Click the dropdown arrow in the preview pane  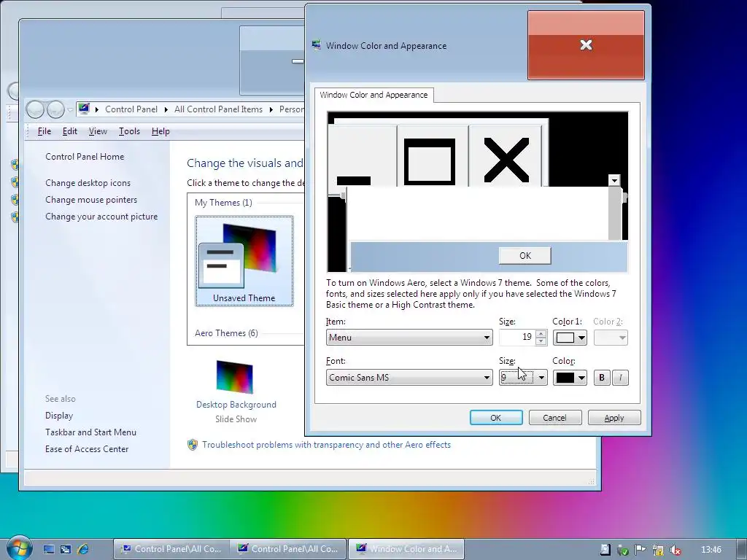pyautogui.click(x=614, y=181)
